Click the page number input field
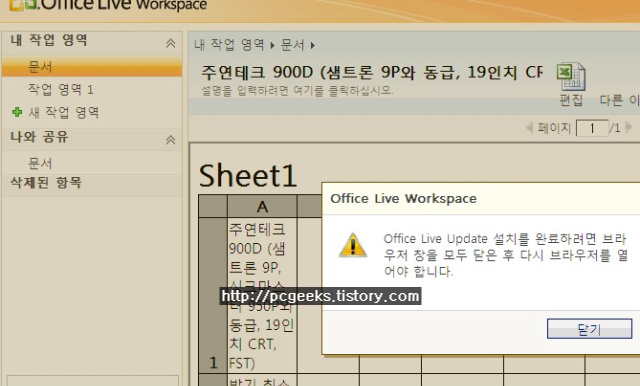This screenshot has width=640, height=386. 592,128
